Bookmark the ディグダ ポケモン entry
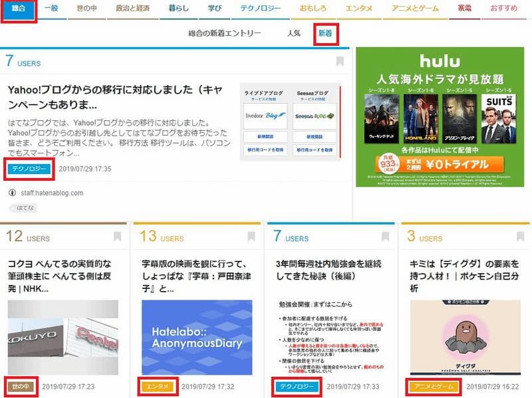 (x=520, y=237)
